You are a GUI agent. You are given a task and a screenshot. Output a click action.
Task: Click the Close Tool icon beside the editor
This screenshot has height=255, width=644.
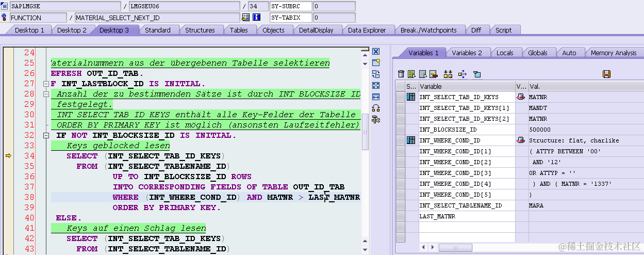pyautogui.click(x=376, y=51)
